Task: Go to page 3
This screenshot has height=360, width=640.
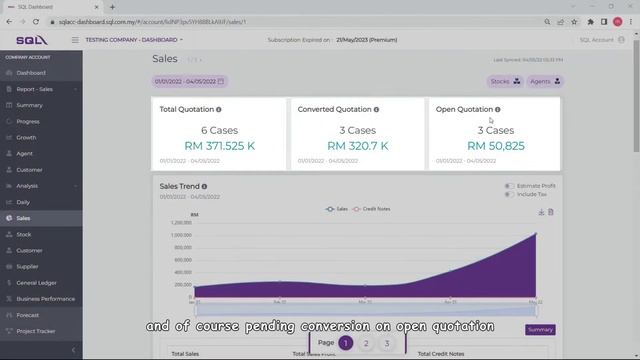Action: click(387, 343)
